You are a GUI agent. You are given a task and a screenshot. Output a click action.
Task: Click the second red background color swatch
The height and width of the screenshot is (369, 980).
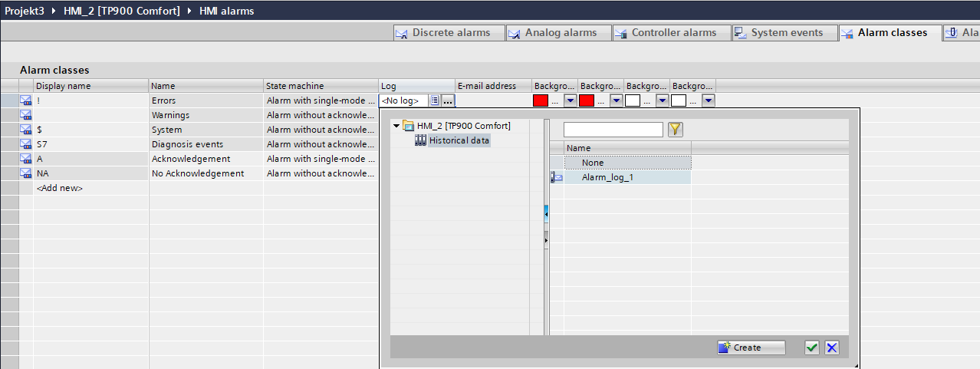click(587, 100)
